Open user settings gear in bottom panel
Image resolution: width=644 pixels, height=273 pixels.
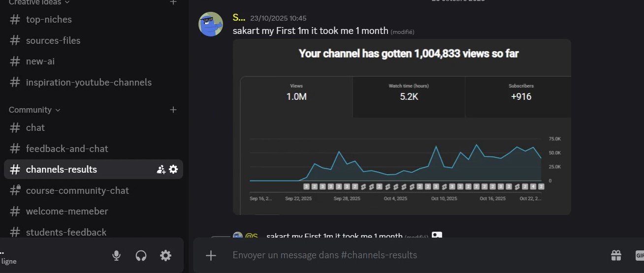point(165,255)
